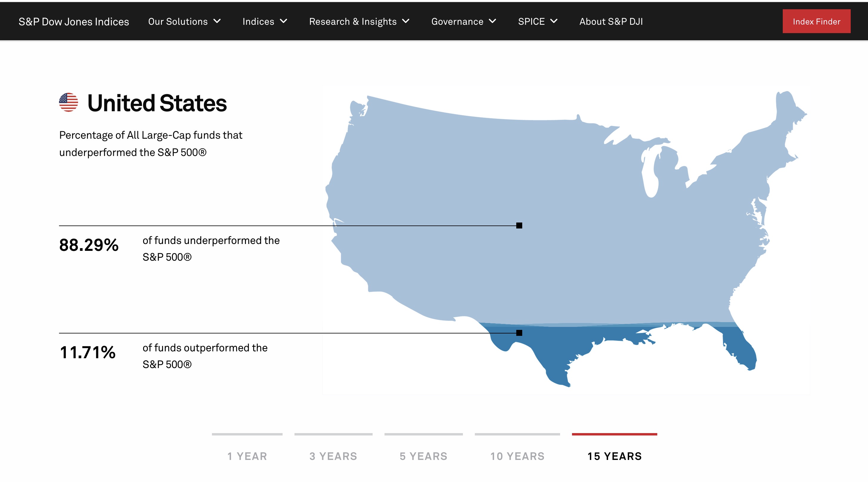Open the About S&P DJI page
The image size is (868, 482).
click(611, 21)
